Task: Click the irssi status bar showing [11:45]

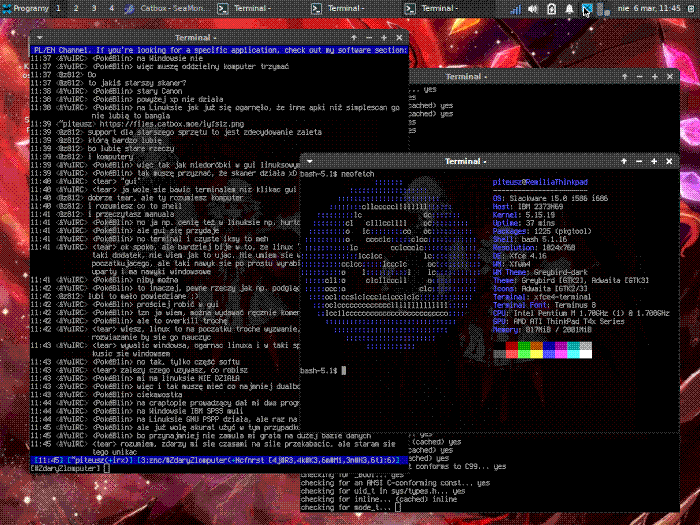Action: [219, 460]
